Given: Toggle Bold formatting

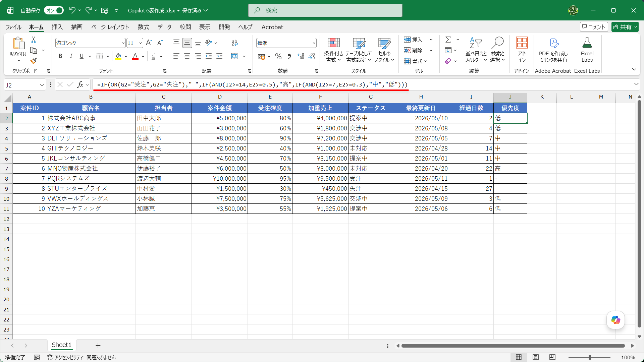Looking at the screenshot, I should coord(60,56).
